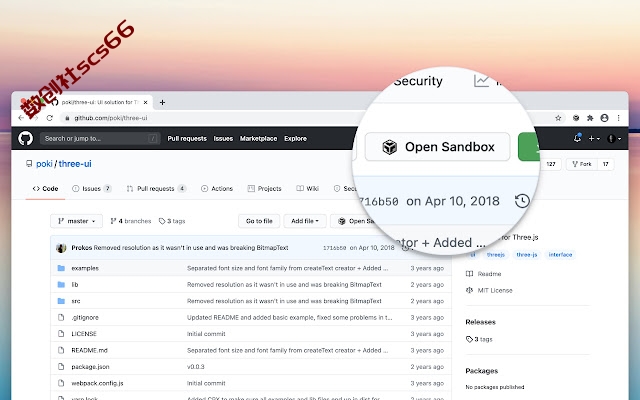Click the .gitignore file icon
The height and width of the screenshot is (400, 640).
(61, 317)
